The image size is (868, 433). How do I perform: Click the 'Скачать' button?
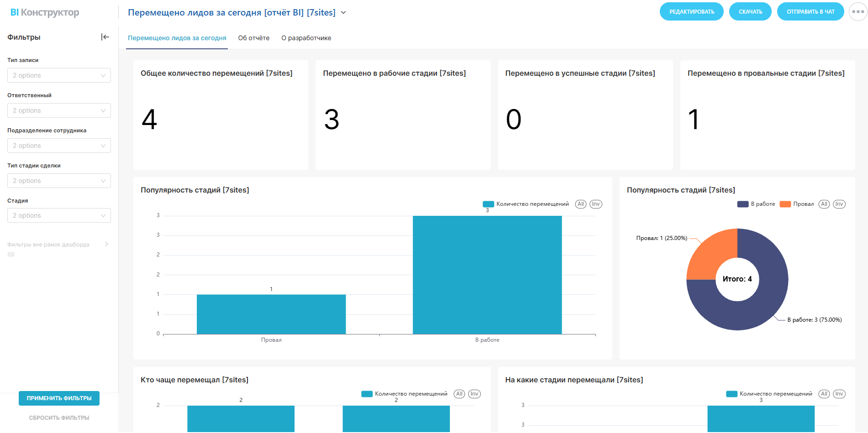pyautogui.click(x=750, y=12)
